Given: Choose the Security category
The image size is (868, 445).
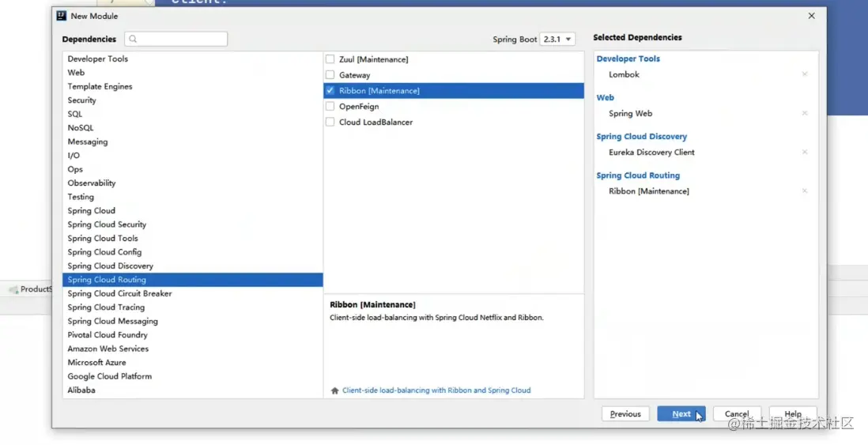Looking at the screenshot, I should [x=193, y=100].
